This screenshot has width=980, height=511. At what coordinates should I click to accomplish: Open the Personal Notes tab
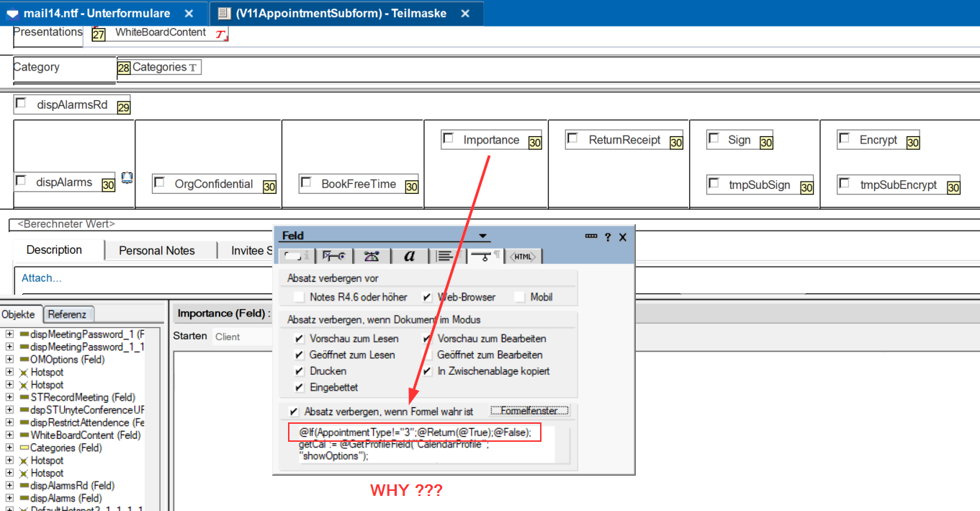157,251
